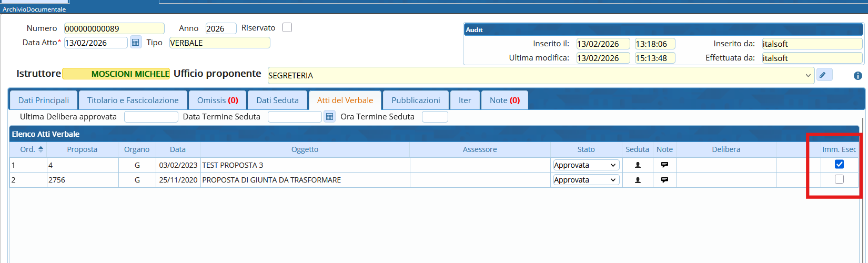Click pencil edit icon next to Ufficio proponente

824,75
